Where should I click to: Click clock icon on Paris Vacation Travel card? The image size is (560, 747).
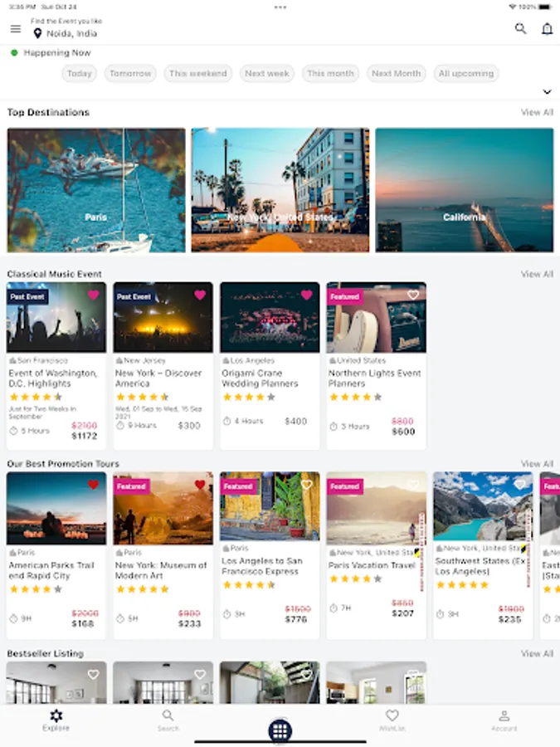point(334,608)
